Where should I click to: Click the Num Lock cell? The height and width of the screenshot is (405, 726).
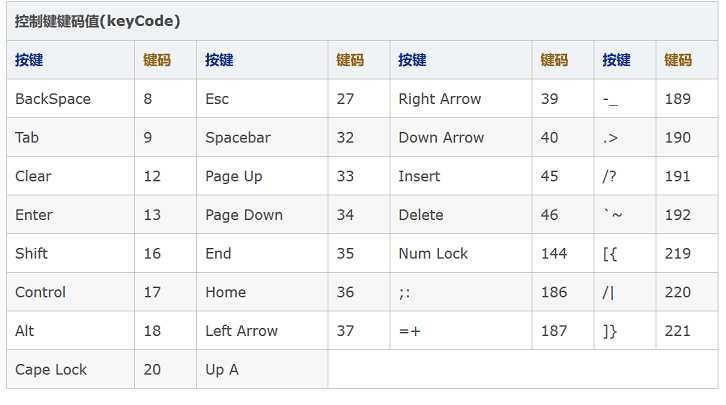(433, 254)
